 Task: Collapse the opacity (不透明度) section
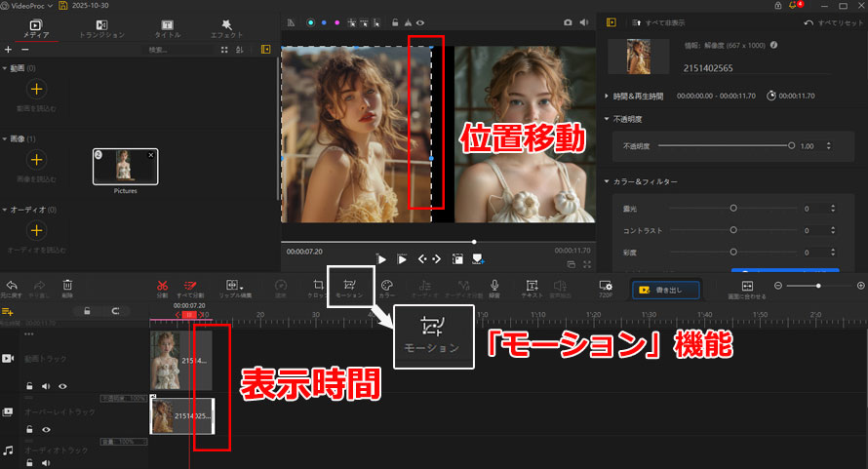(x=607, y=119)
